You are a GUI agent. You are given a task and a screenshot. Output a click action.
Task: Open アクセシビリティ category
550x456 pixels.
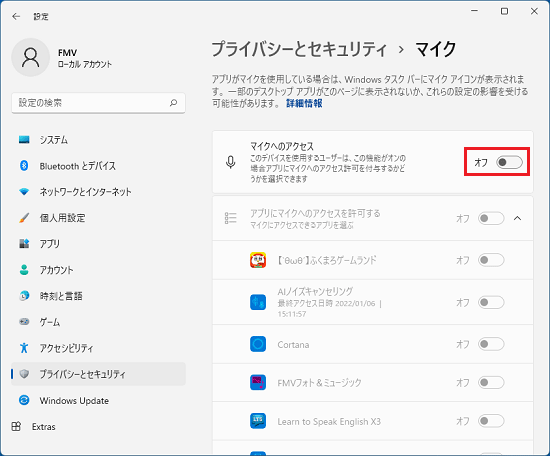[98, 348]
